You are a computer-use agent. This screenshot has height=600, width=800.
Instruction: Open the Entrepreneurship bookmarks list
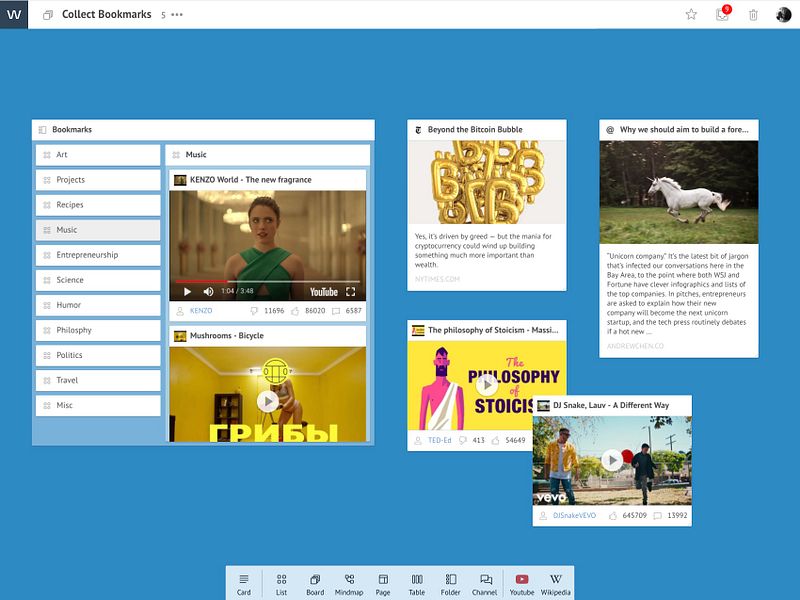98,255
